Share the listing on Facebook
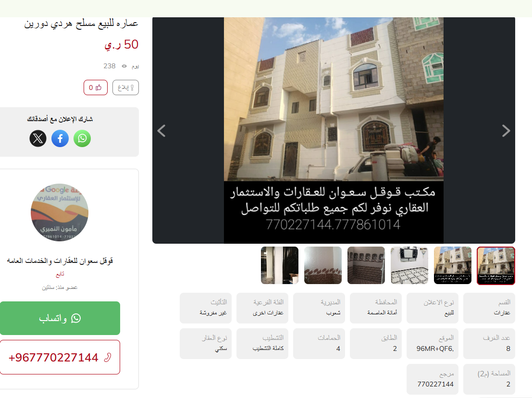 (60, 138)
